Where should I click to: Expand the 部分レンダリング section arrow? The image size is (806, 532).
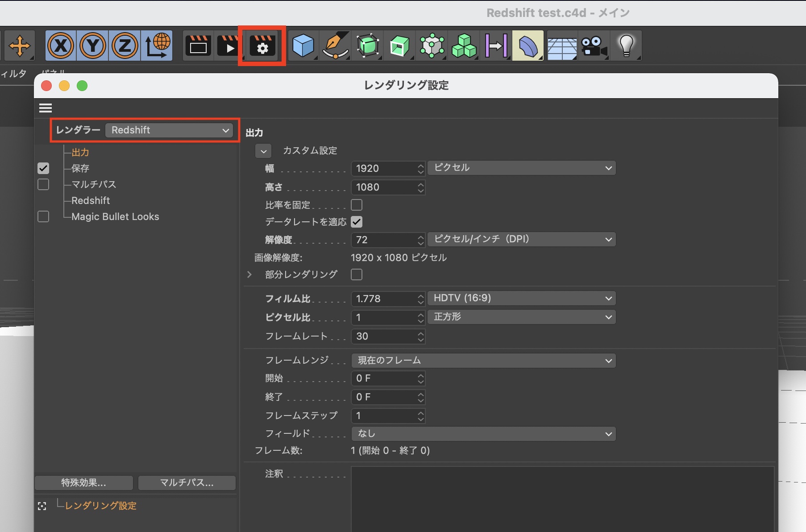click(249, 274)
